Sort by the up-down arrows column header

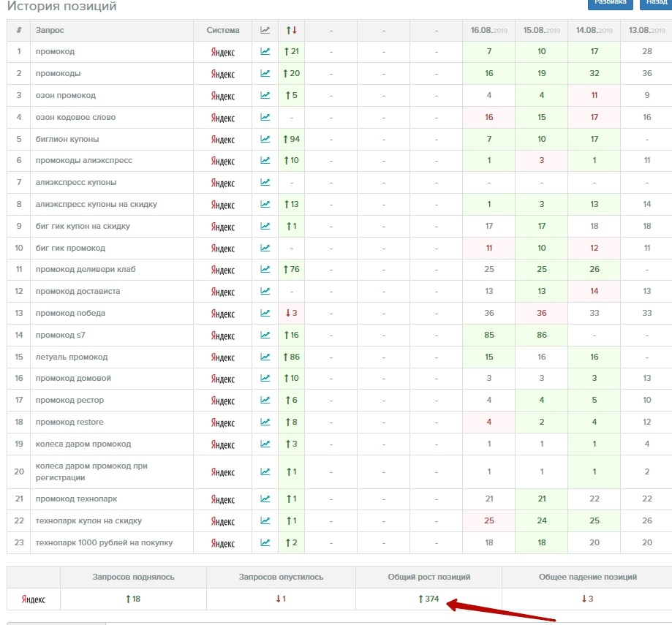point(292,30)
